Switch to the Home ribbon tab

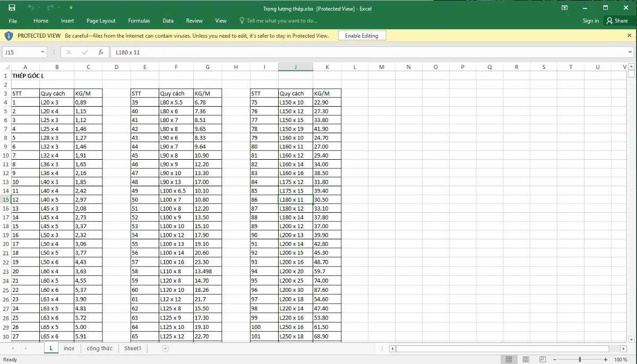[41, 21]
